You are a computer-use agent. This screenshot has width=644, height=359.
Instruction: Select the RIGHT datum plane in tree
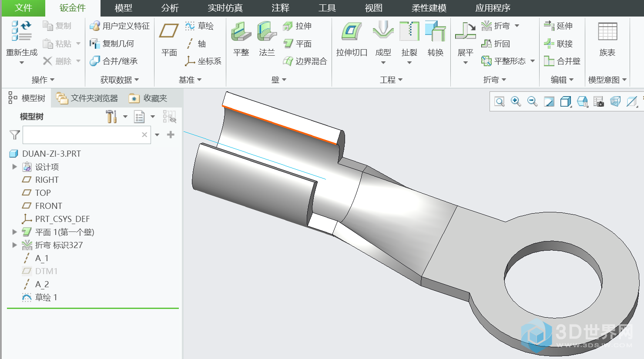40,180
